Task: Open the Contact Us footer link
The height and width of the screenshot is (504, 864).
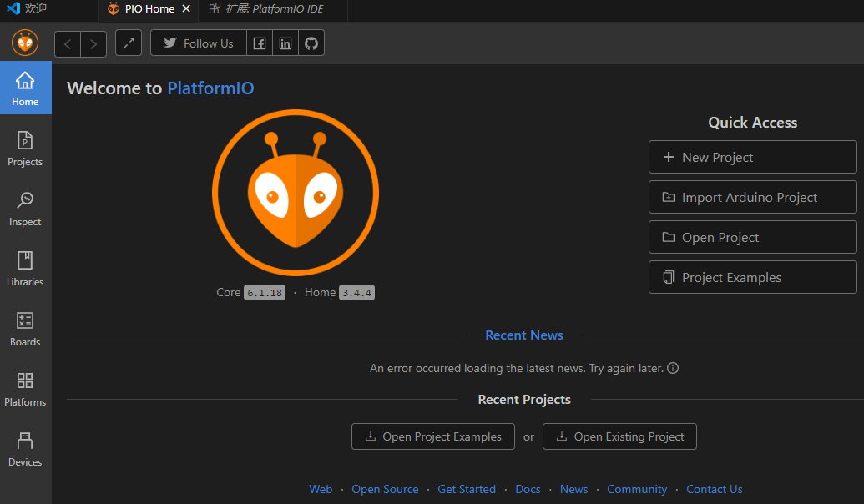Action: tap(714, 489)
